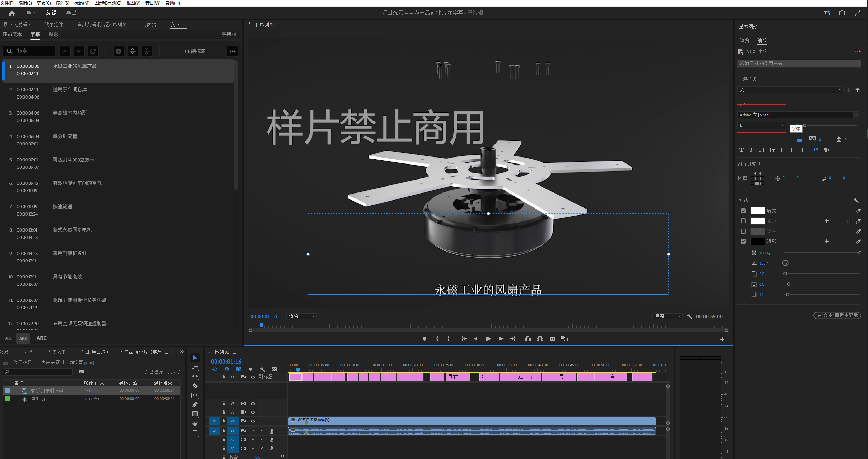
Task: Click the 导出 workspace button
Action: point(71,13)
